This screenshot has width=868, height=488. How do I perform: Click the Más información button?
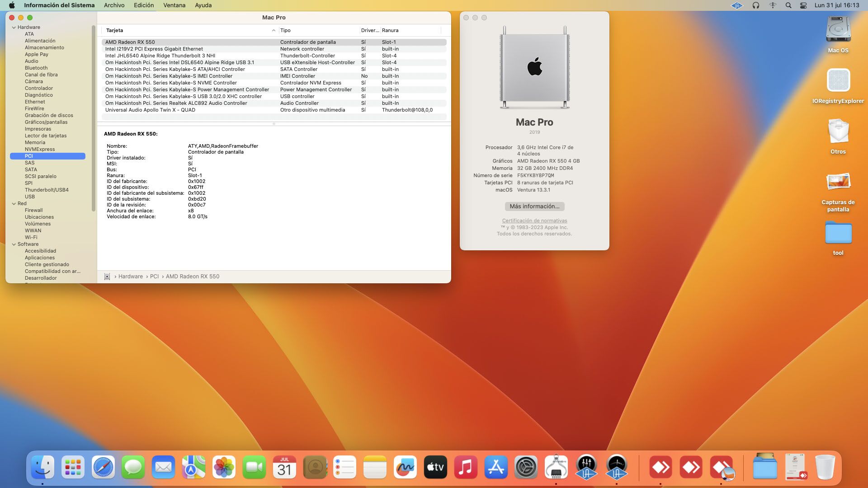pos(534,206)
